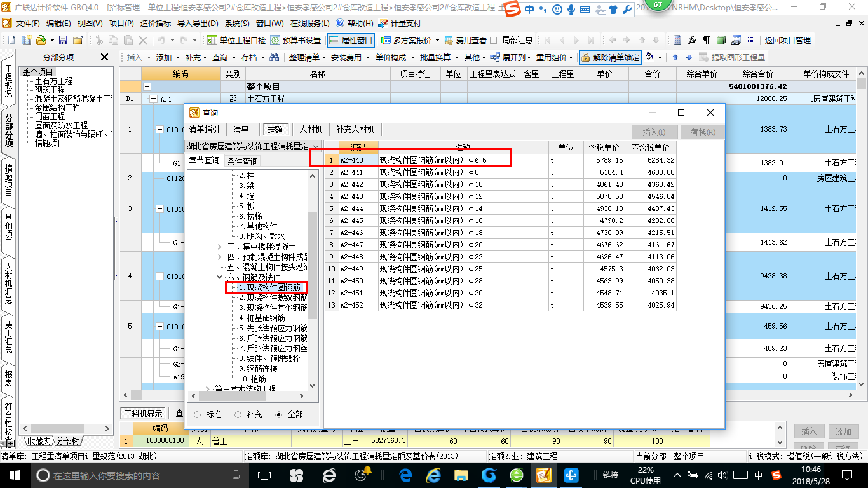Screen dimensions: 868x488
Task: Click the New file icon
Action: click(x=11, y=40)
